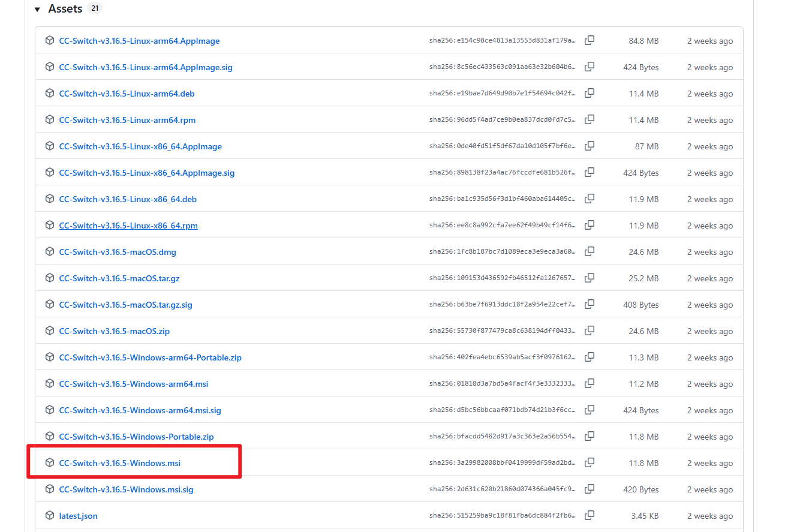Click the 408 Bytes file size
Image resolution: width=791 pixels, height=532 pixels.
pos(641,305)
